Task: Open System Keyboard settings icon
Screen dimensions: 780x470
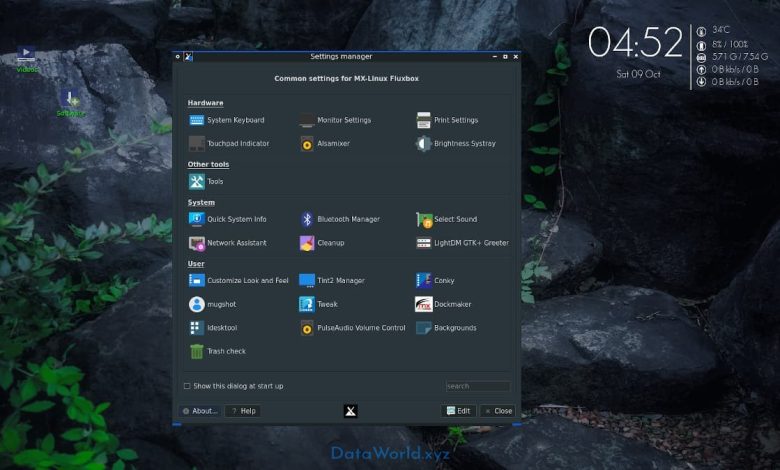Action: pos(196,120)
